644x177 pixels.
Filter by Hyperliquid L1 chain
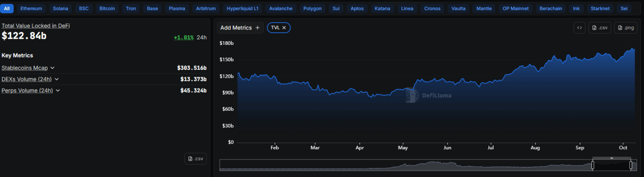(x=242, y=8)
